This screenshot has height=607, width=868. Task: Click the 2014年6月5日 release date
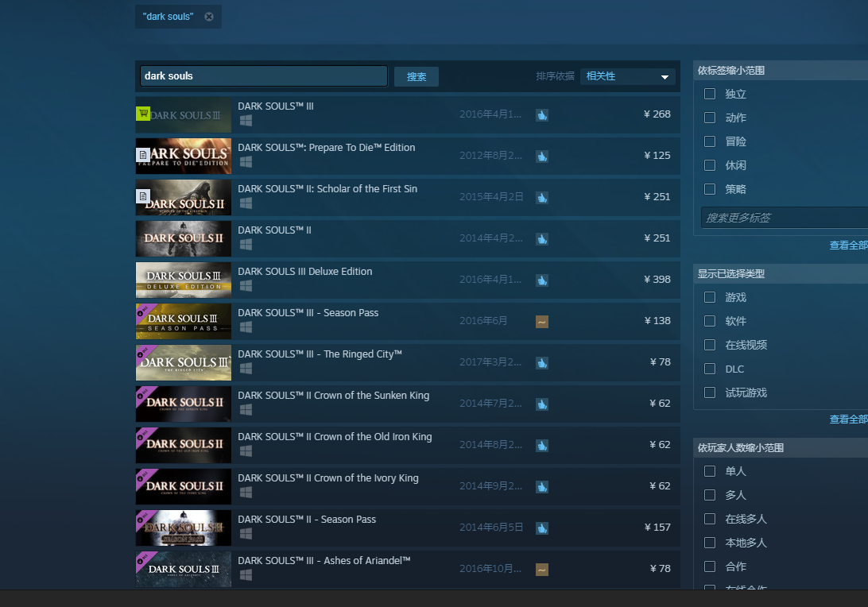click(491, 528)
